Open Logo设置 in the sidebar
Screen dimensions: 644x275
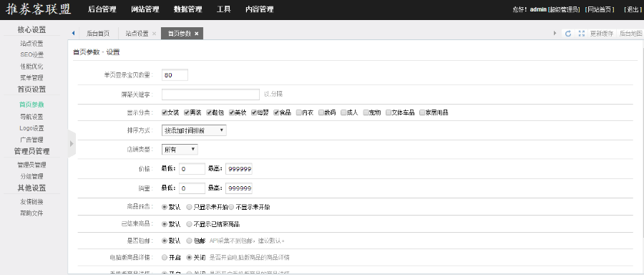coord(31,128)
